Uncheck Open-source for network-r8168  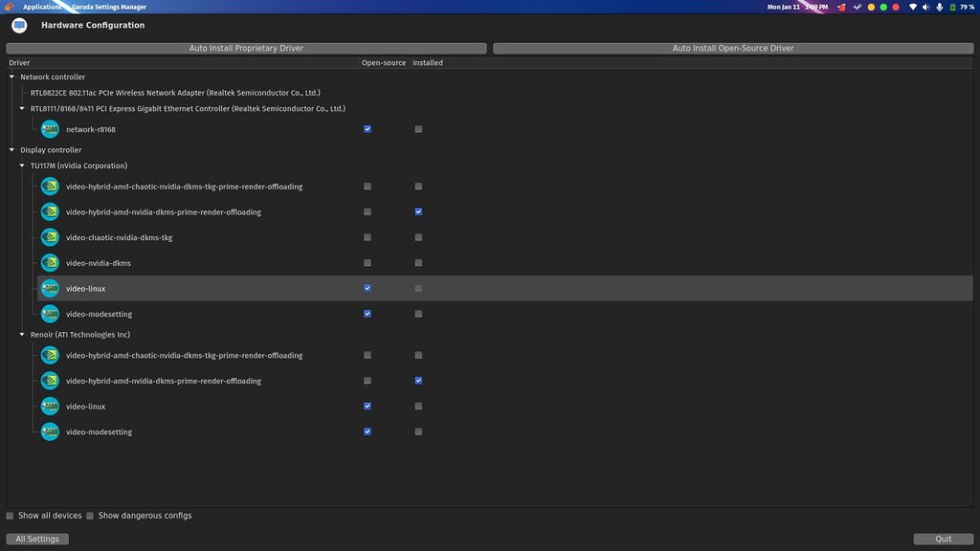(367, 128)
